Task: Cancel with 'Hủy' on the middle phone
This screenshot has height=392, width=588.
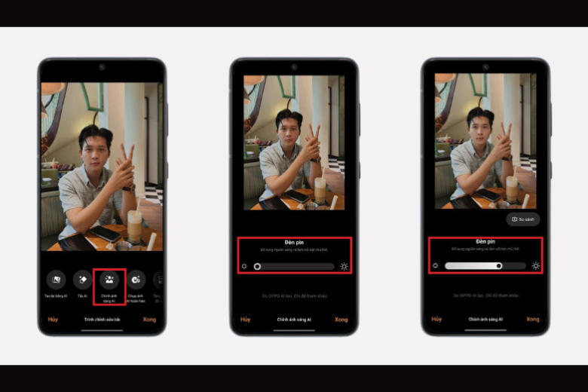Action: point(245,319)
